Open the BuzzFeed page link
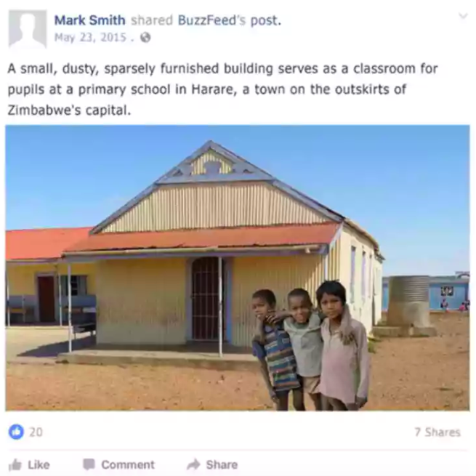The height and width of the screenshot is (476, 476). coord(211,20)
